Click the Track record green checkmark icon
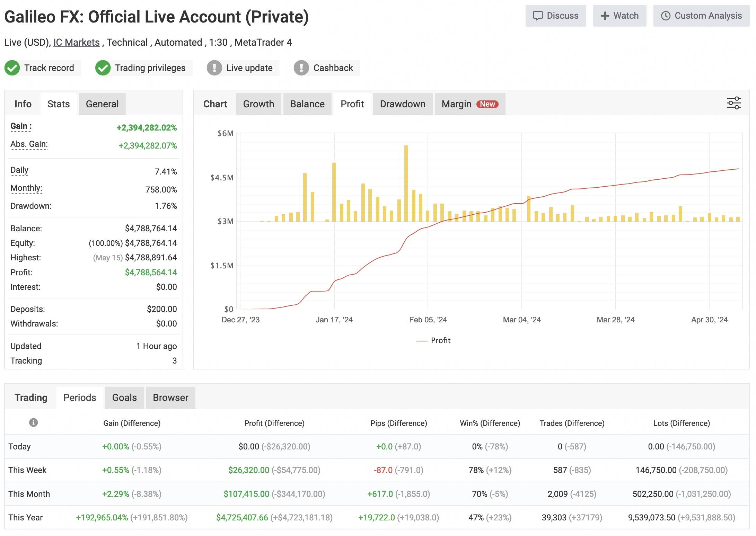This screenshot has height=536, width=756. [12, 68]
